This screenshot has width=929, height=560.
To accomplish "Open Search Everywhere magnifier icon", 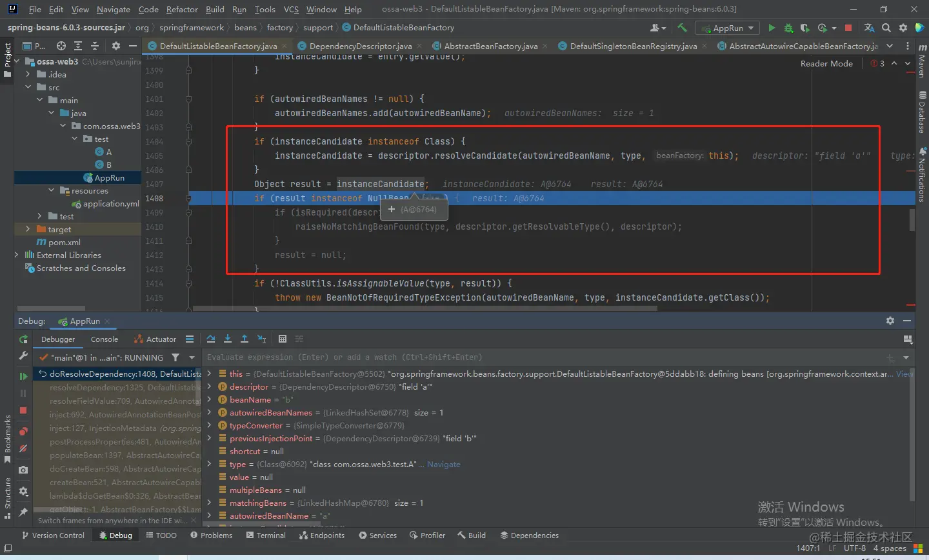I will coord(886,28).
